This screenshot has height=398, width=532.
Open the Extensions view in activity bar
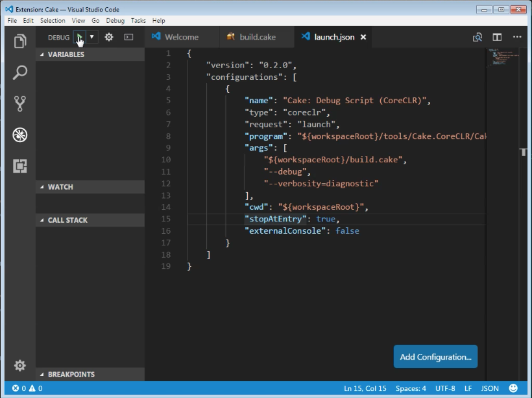tap(20, 166)
